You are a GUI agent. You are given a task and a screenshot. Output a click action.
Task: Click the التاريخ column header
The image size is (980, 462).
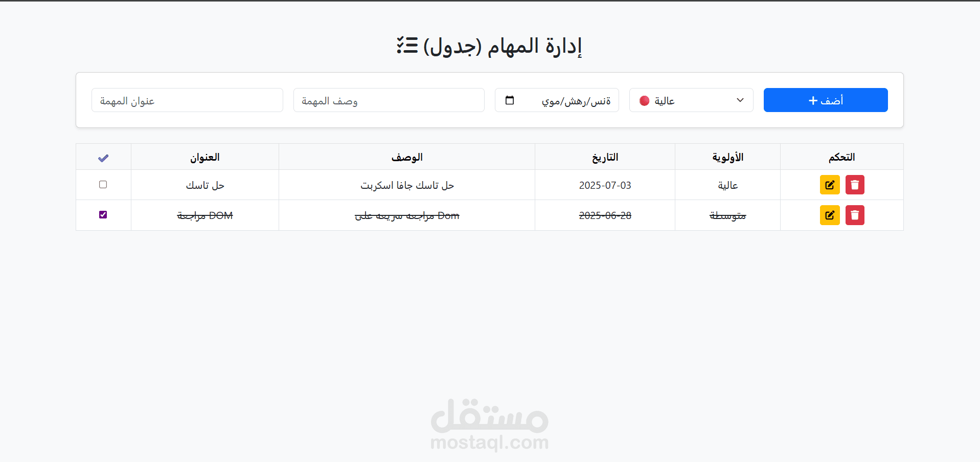click(604, 157)
